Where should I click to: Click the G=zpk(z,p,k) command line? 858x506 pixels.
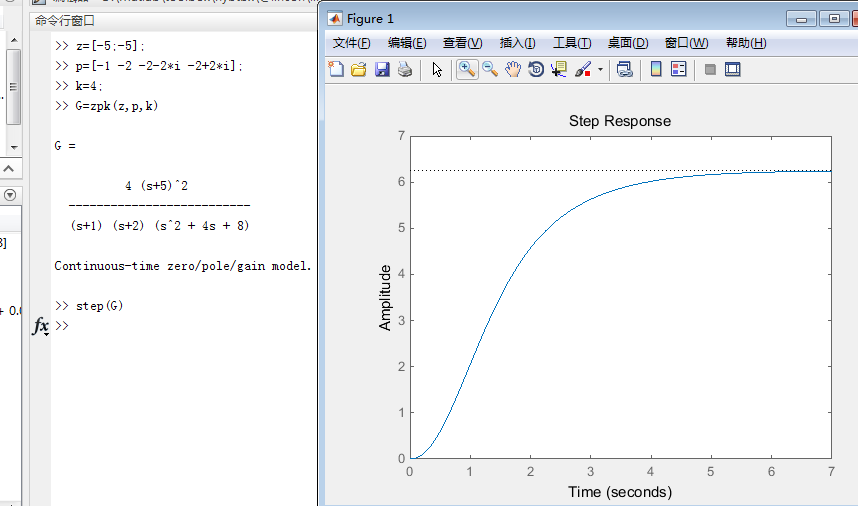point(117,106)
